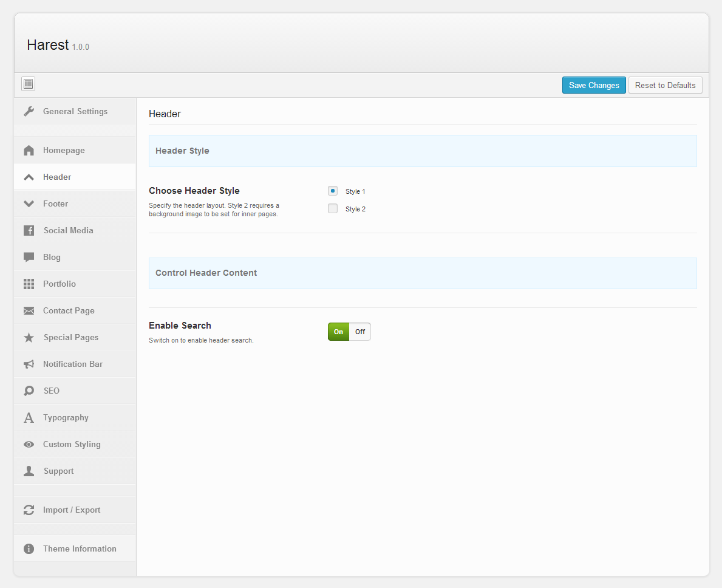Save Changes to theme options
The height and width of the screenshot is (588, 722).
tap(594, 85)
